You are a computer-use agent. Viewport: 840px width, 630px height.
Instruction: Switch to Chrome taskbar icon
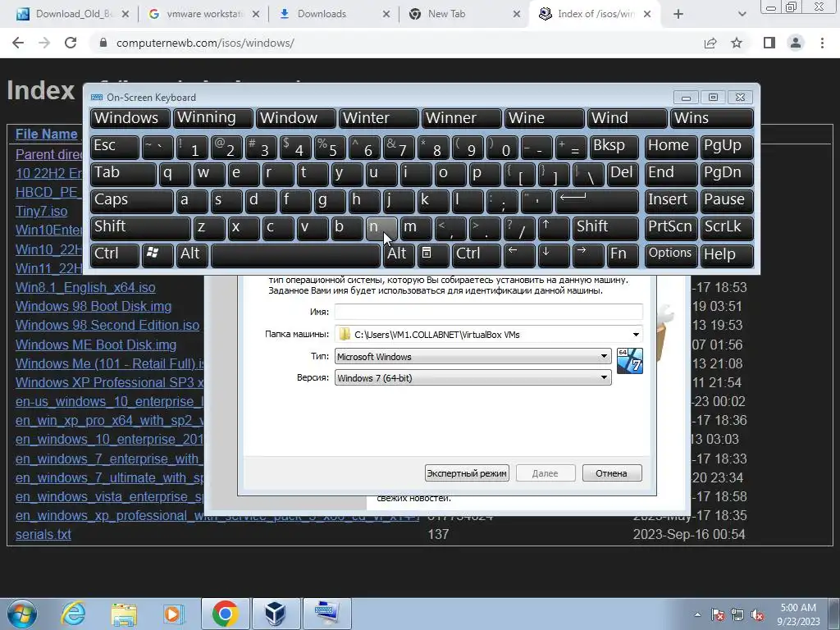click(x=225, y=614)
